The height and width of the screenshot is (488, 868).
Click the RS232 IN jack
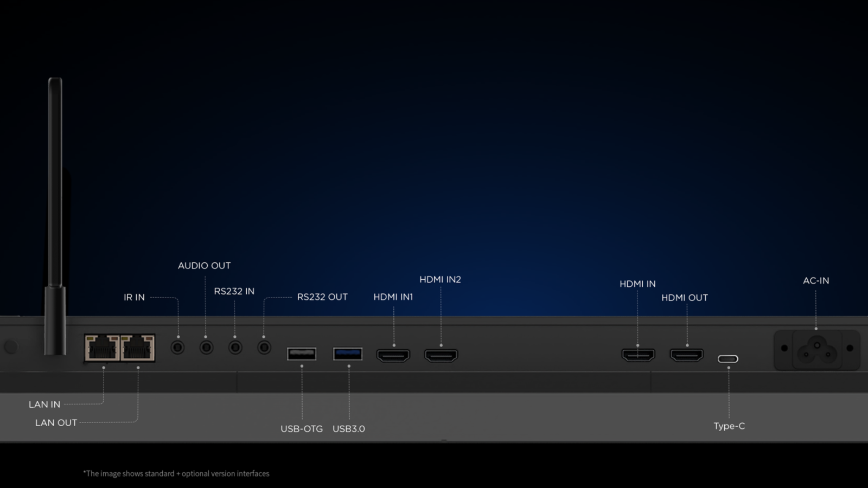[235, 346]
